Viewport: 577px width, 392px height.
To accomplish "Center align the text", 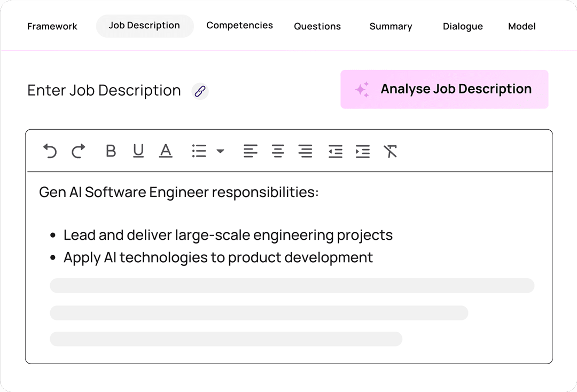I will pyautogui.click(x=278, y=151).
